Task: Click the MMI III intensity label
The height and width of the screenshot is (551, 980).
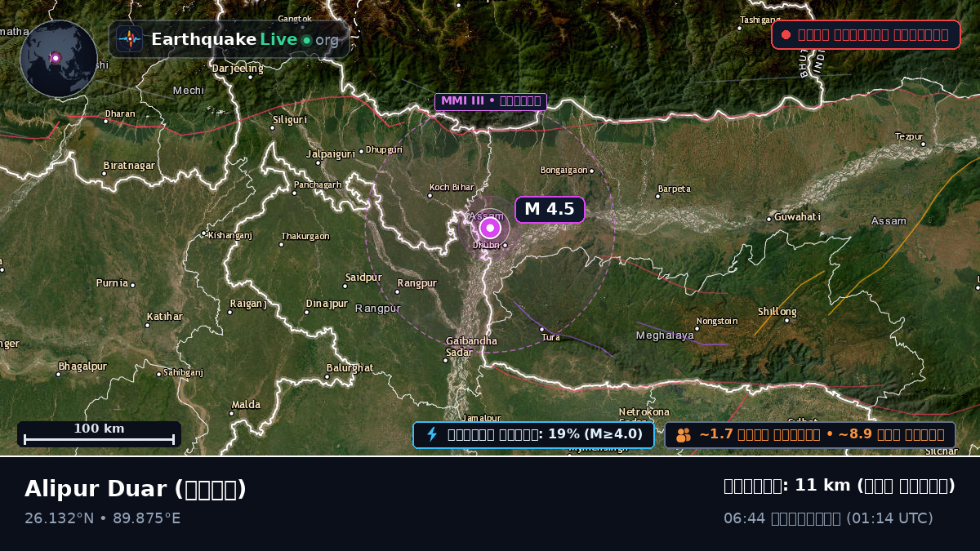Action: coord(490,102)
